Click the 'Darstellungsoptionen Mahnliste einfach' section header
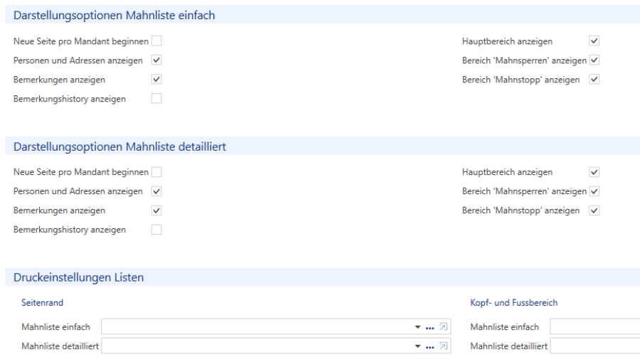 click(322, 15)
